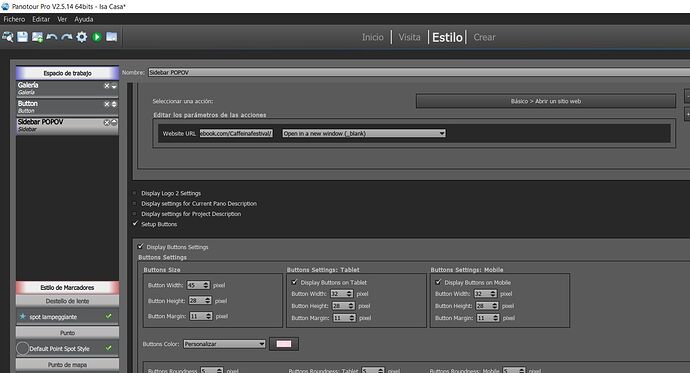Switch to the Visita tab

pos(409,37)
